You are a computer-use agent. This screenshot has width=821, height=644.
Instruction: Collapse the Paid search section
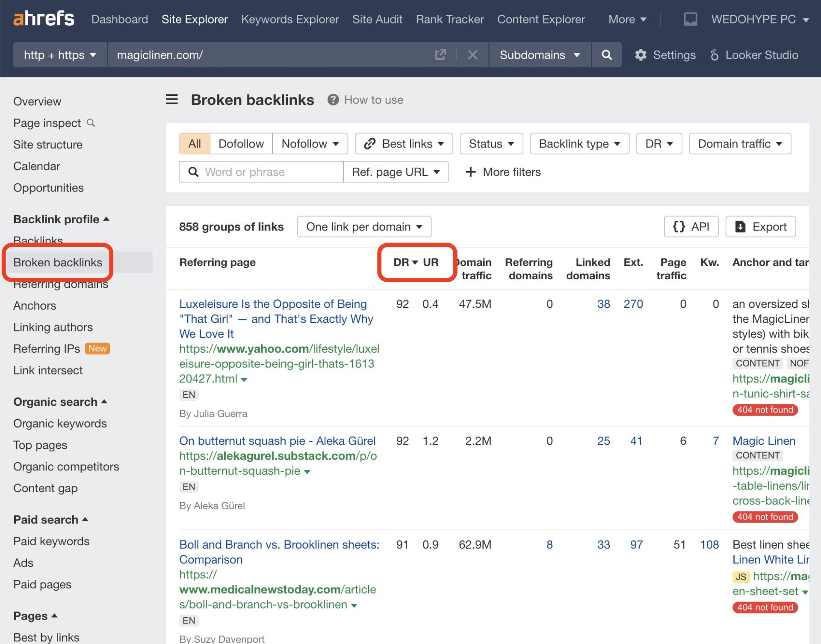click(x=50, y=520)
